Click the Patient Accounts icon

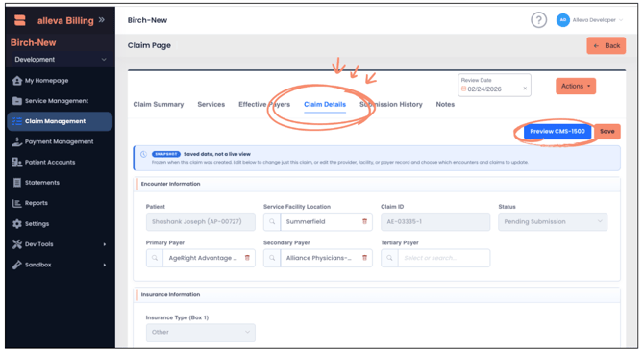pyautogui.click(x=17, y=163)
